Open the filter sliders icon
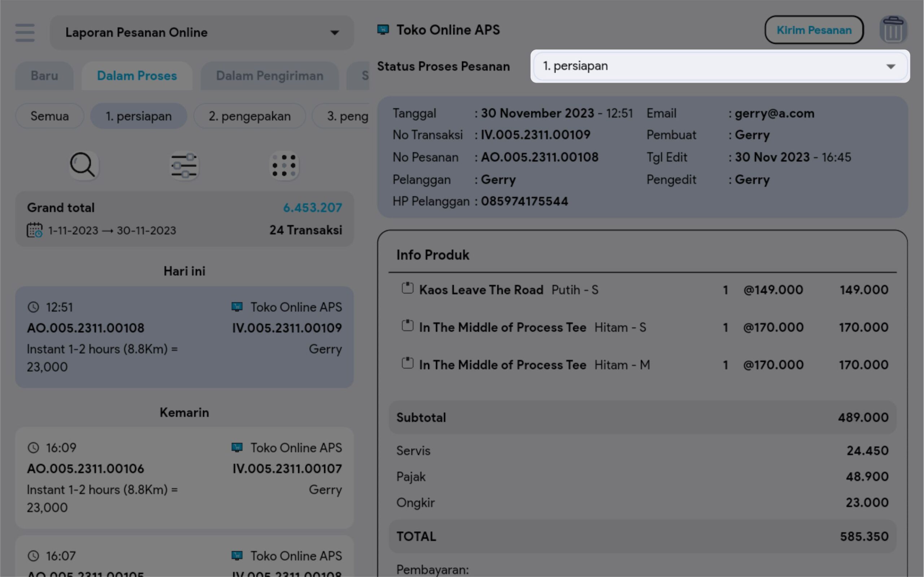Screen dimensions: 924x577 [x=184, y=166]
